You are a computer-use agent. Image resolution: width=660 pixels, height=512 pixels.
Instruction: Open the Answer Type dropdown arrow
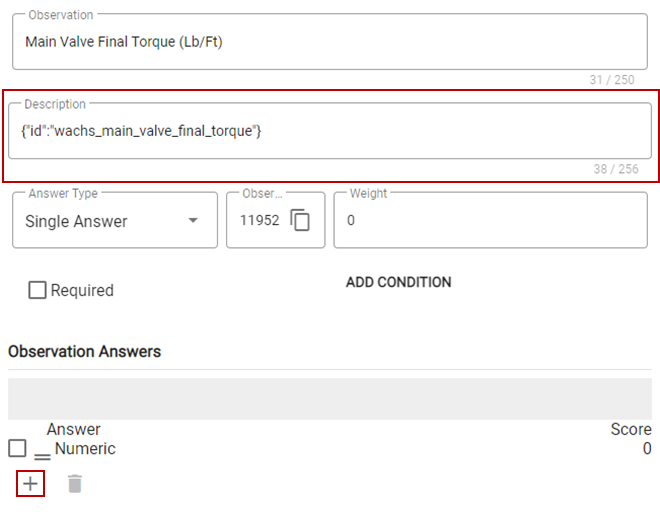(x=193, y=220)
